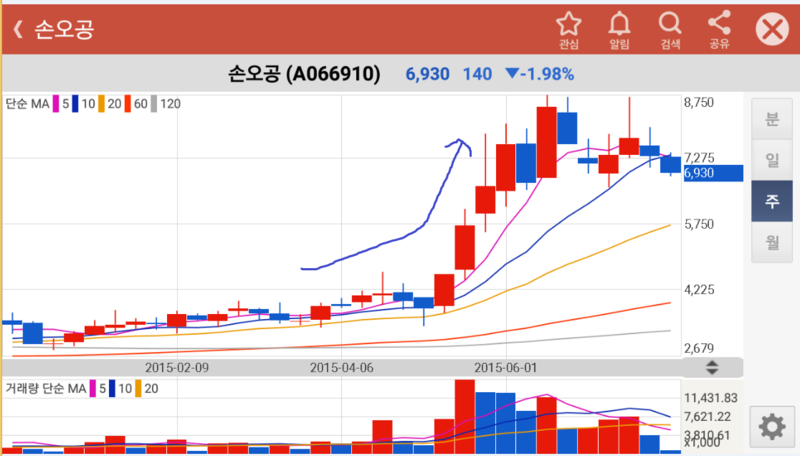Share the chart via 공유 icon
Image resolution: width=800 pixels, height=456 pixels.
[x=718, y=29]
